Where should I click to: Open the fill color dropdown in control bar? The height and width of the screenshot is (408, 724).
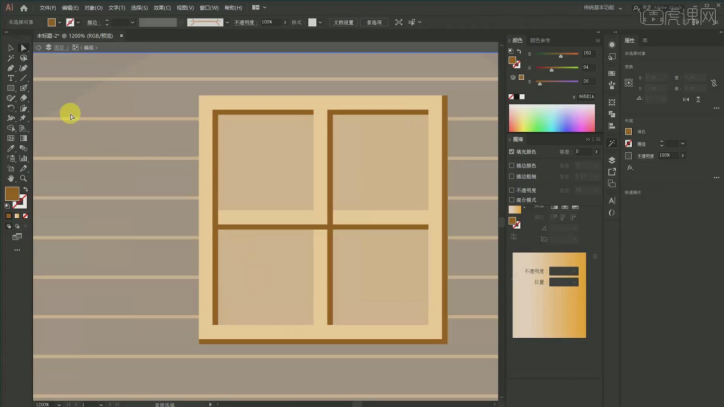click(61, 22)
